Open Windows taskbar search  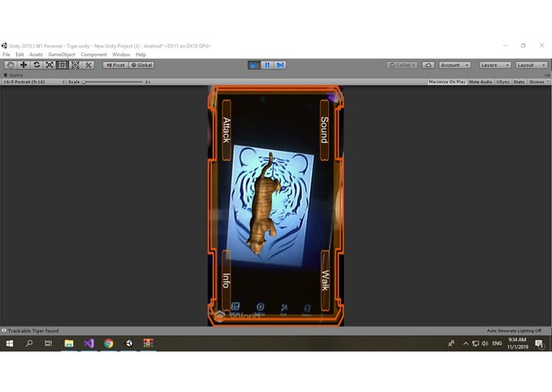tap(29, 344)
